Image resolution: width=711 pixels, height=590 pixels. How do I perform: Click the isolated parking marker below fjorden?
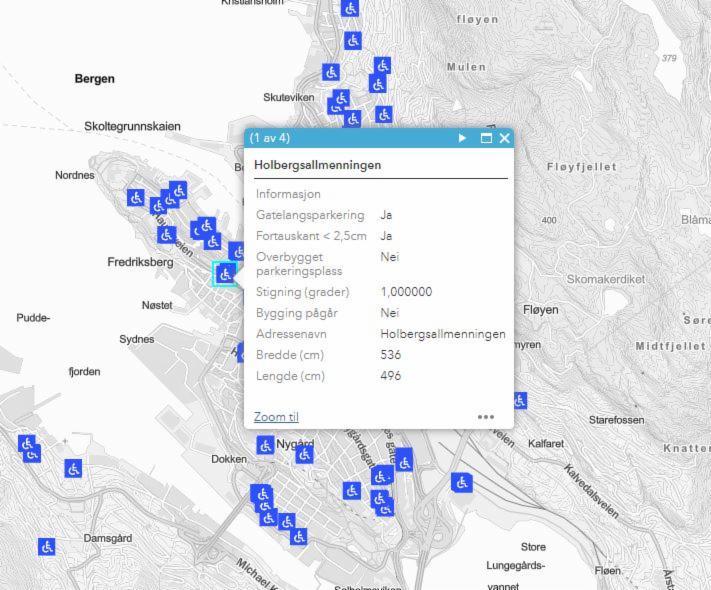[73, 468]
